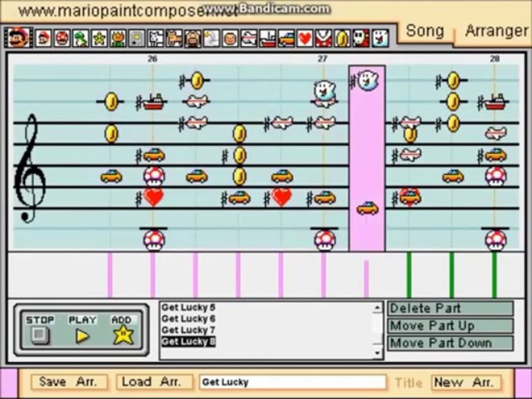Select the Star instrument icon
Viewport: 532px width, 399px height.
(99, 38)
